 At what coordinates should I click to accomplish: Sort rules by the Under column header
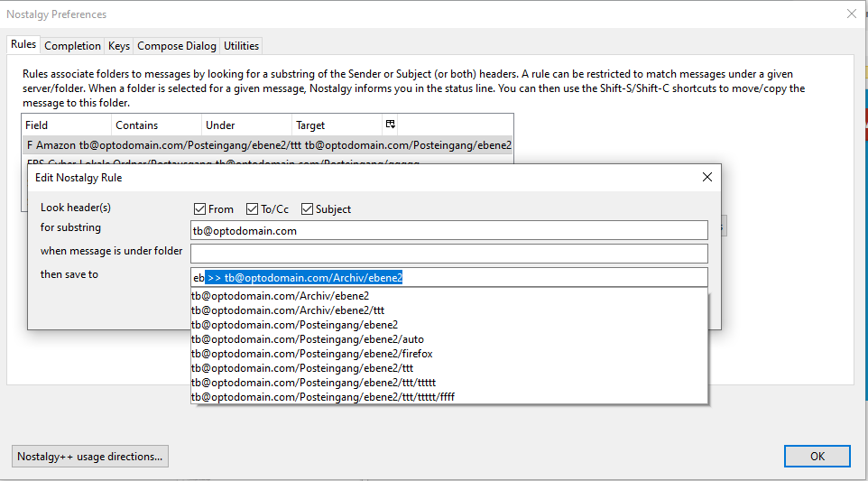point(247,125)
